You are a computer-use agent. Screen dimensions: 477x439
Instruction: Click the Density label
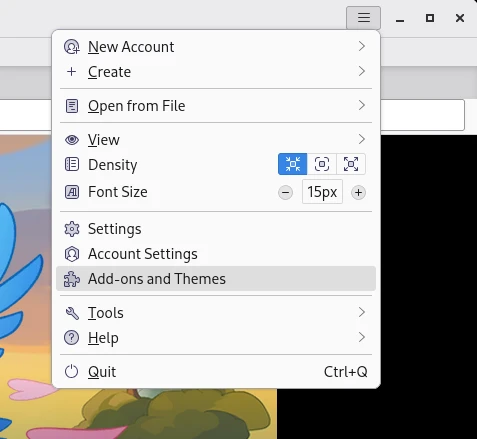pos(113,165)
